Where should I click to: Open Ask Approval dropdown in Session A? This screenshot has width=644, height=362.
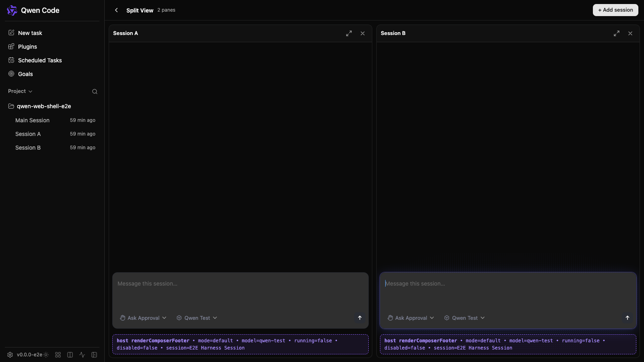(143, 318)
